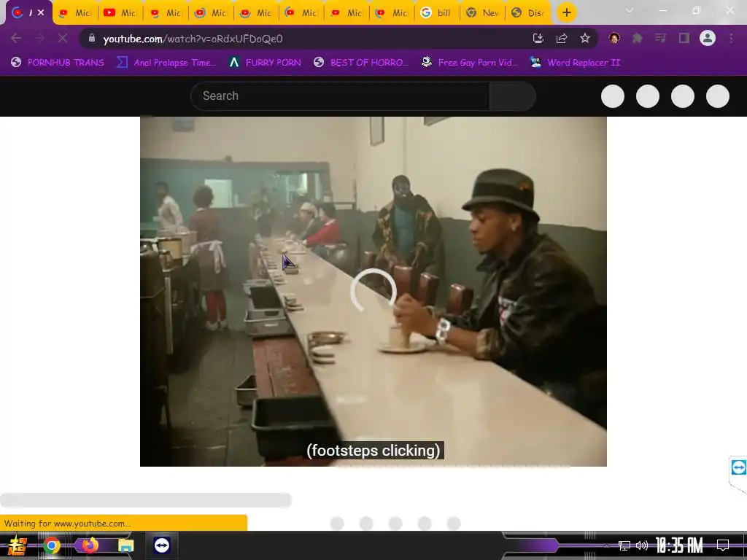Switch to TeamViewer in the taskbar
Screen dimensions: 747x560
coord(161,545)
